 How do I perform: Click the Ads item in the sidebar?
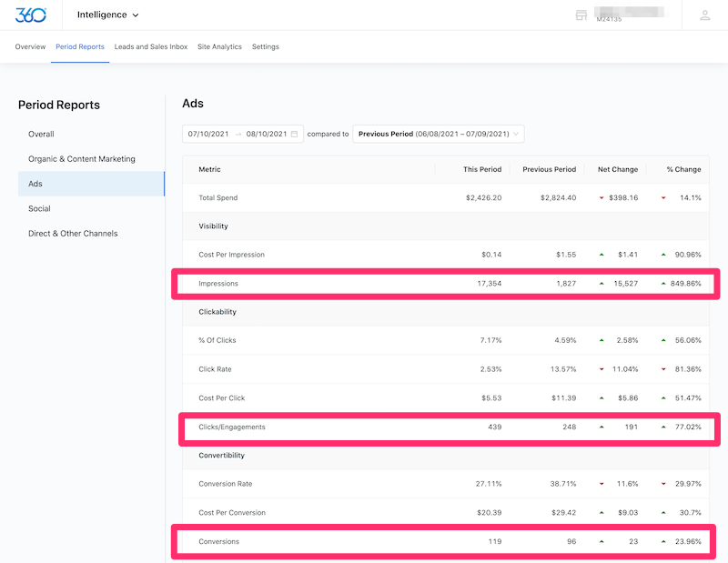tap(35, 183)
